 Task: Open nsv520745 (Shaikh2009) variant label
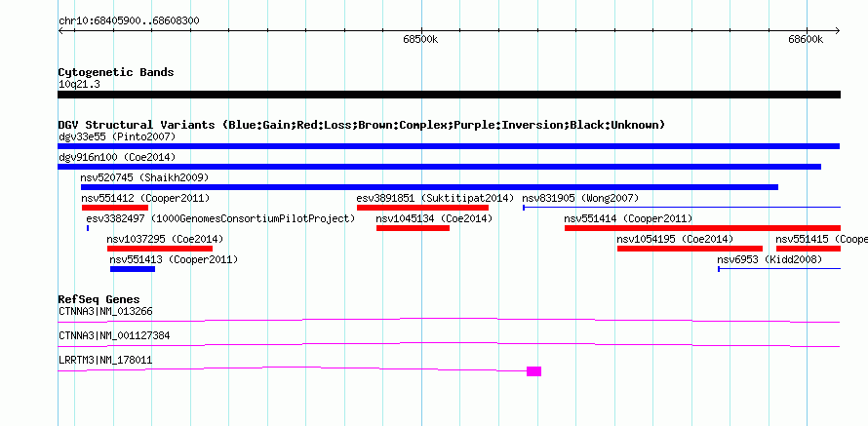144,177
